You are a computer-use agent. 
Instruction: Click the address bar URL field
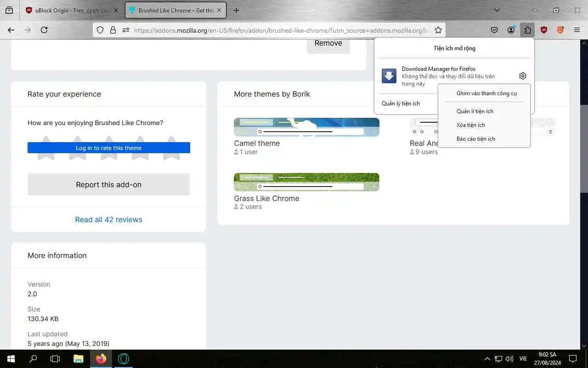[282, 30]
